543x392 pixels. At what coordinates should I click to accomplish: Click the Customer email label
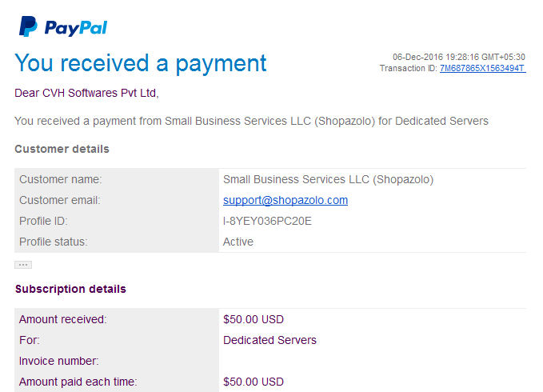tap(59, 200)
